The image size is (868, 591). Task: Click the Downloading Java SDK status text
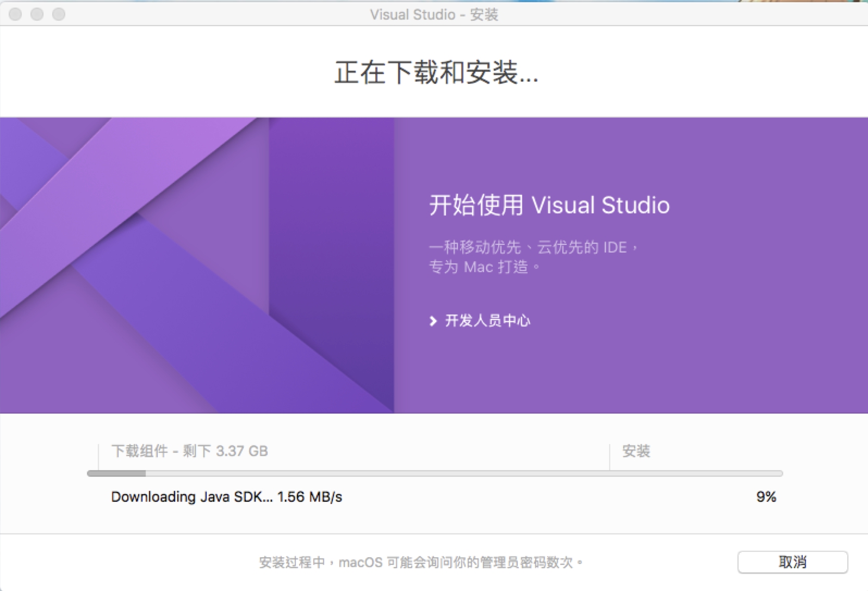[x=226, y=497]
